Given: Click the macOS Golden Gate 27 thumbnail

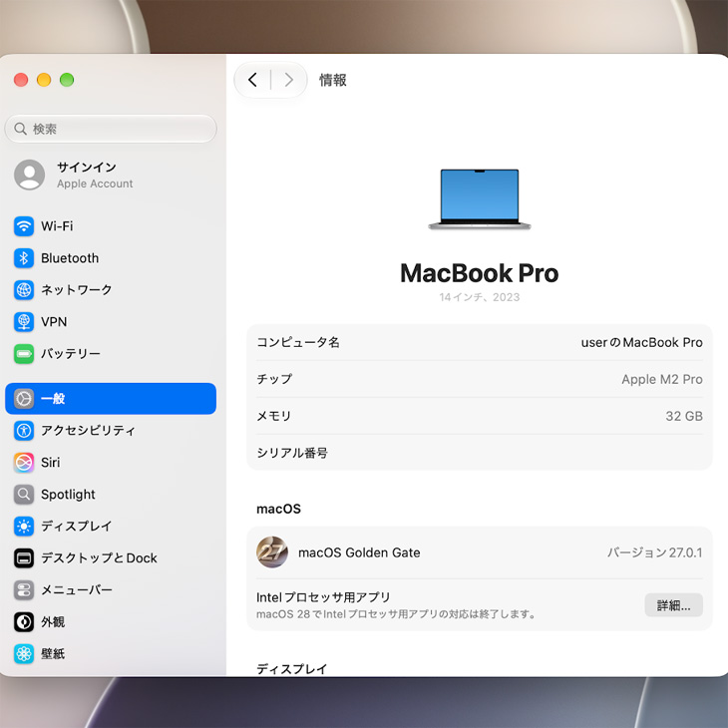Looking at the screenshot, I should 272,552.
